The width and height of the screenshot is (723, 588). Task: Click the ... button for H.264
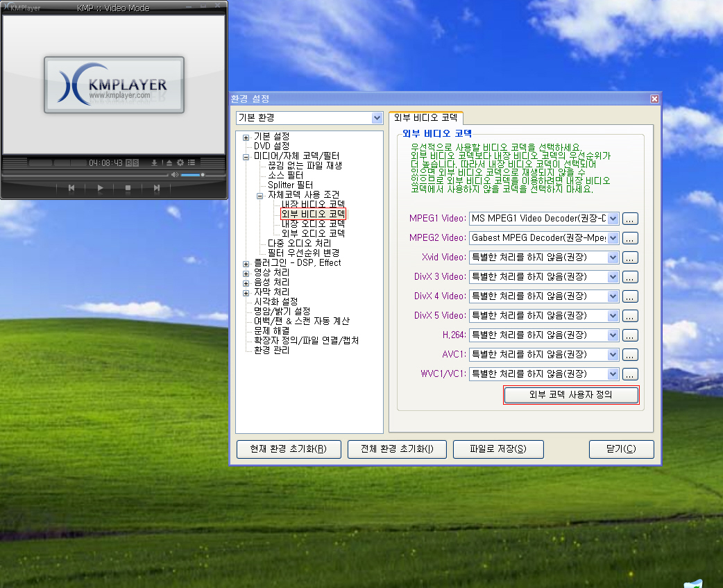coord(630,335)
